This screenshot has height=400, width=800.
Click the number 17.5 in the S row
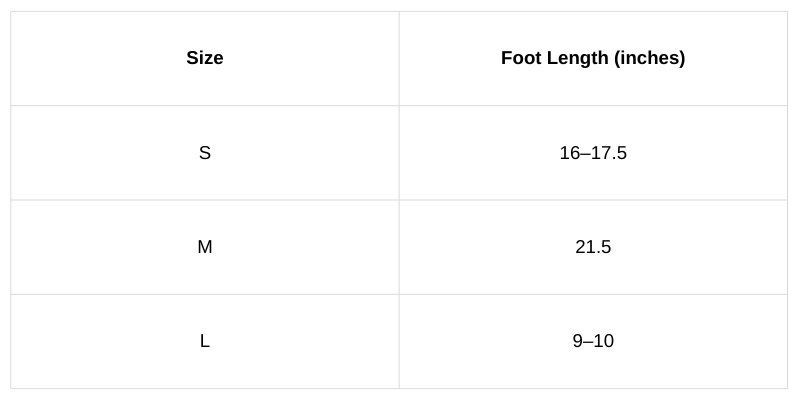click(608, 153)
